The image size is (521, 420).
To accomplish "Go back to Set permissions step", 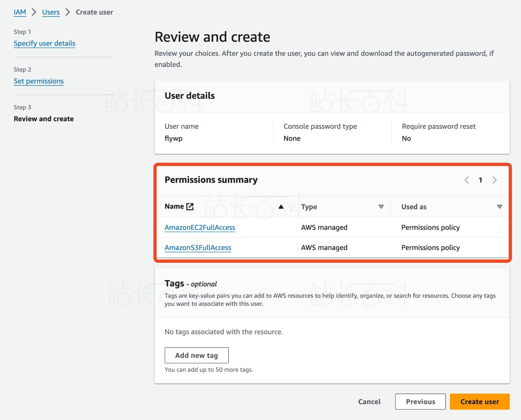I will pyautogui.click(x=39, y=81).
